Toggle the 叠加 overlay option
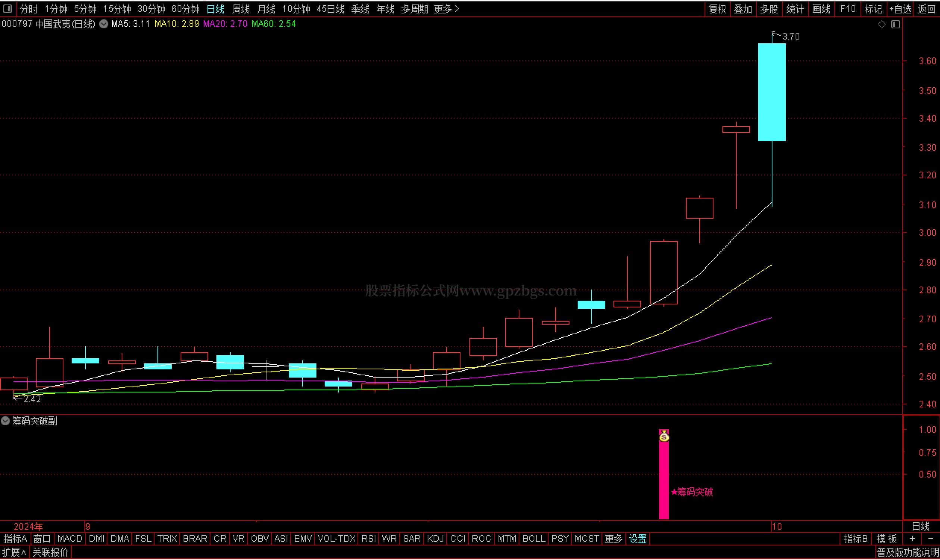The image size is (940, 560). tap(743, 9)
